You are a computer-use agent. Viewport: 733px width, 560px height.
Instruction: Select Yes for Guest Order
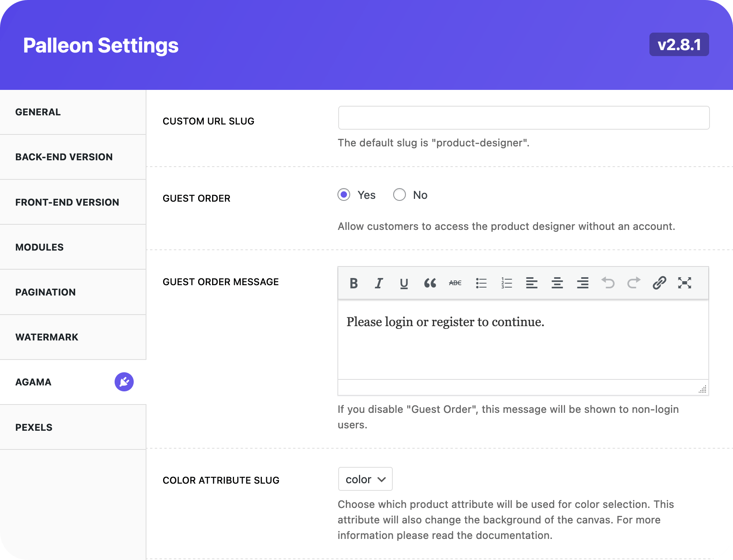[344, 195]
